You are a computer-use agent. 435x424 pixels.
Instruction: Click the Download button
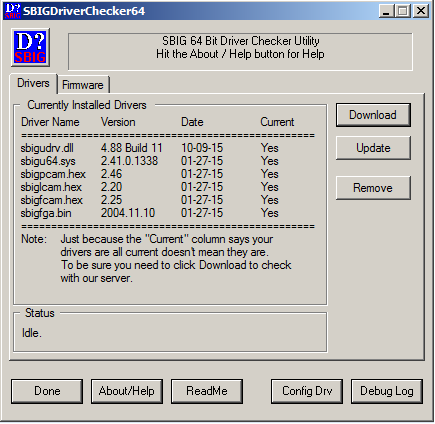[373, 115]
